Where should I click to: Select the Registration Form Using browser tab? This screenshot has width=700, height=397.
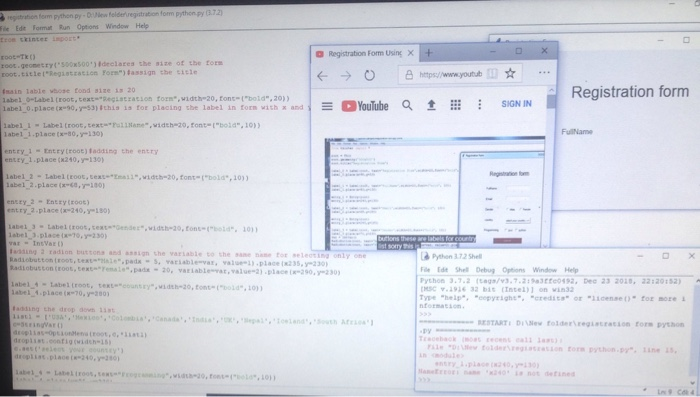[x=365, y=54]
